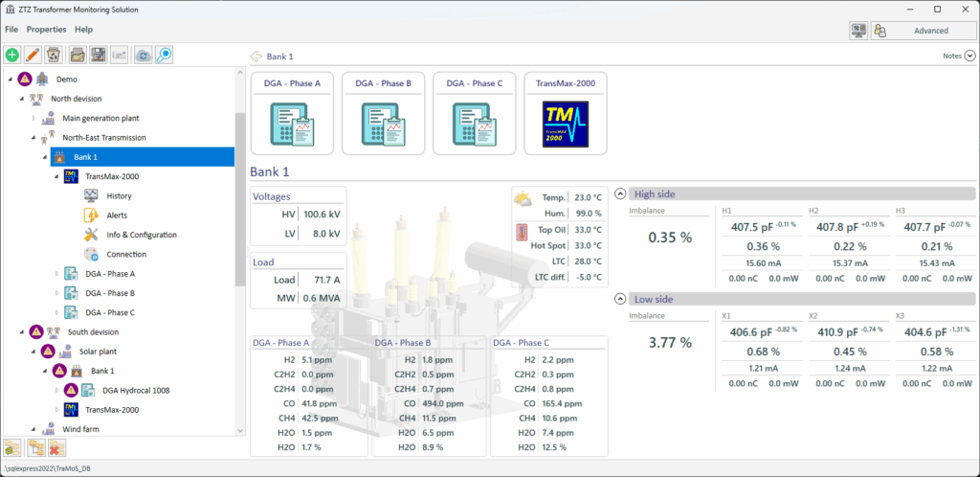
Task: Expand the Main generation plant tree node
Action: (x=33, y=118)
